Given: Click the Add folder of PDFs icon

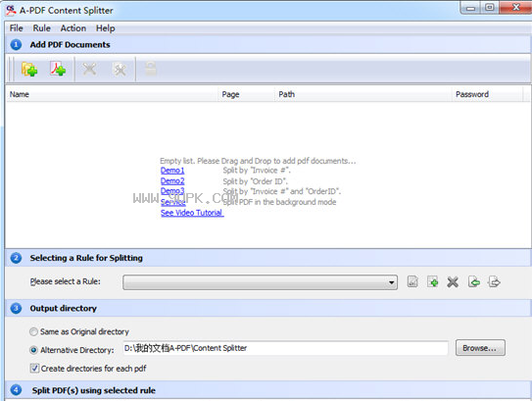Looking at the screenshot, I should click(x=29, y=70).
